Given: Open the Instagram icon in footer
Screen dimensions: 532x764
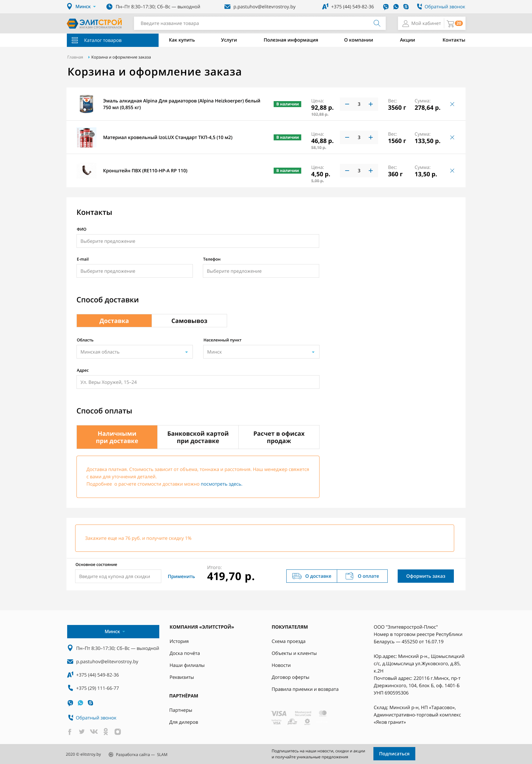Looking at the screenshot, I should pyautogui.click(x=117, y=731).
